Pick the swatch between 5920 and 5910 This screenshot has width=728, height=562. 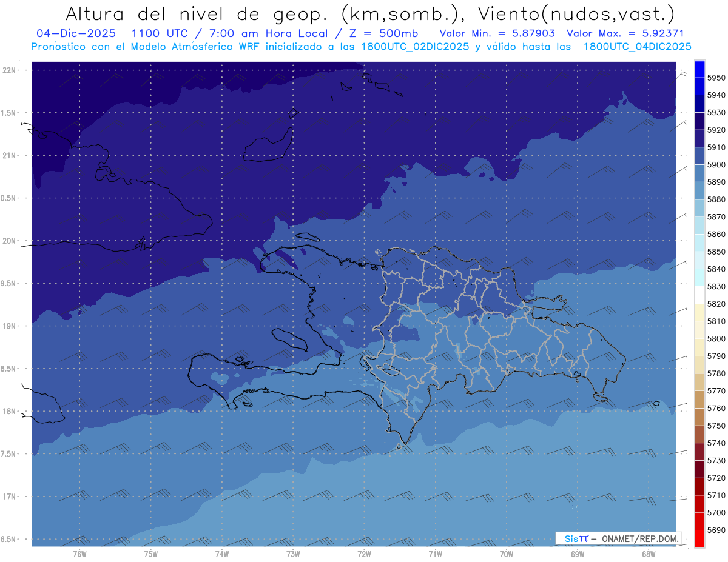[699, 139]
